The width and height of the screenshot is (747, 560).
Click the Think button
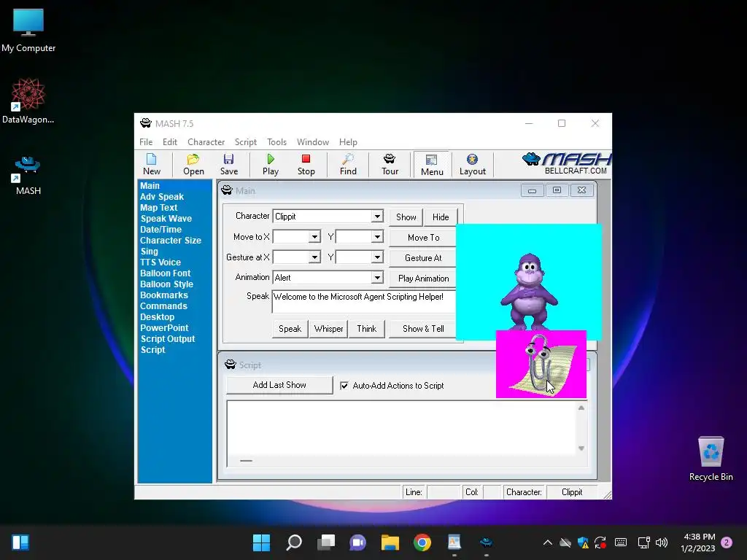pos(366,329)
